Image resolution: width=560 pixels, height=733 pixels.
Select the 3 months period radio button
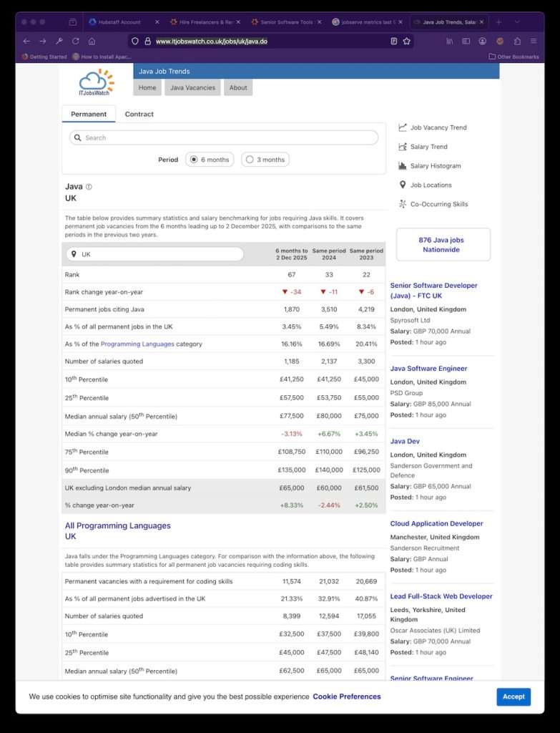pos(249,160)
